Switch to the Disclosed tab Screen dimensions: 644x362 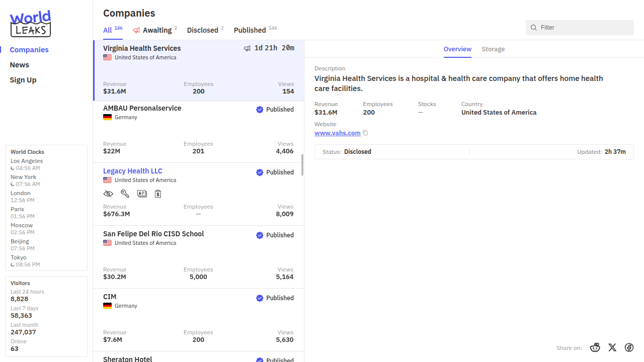202,30
